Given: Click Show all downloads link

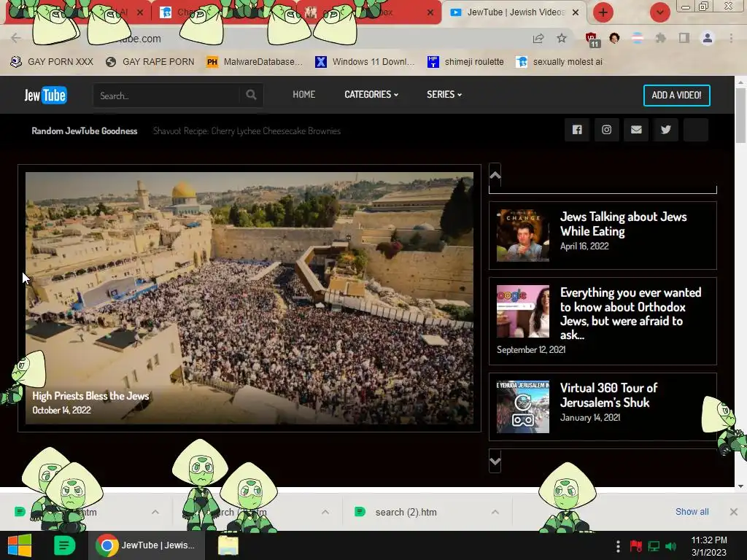Looking at the screenshot, I should click(x=692, y=511).
